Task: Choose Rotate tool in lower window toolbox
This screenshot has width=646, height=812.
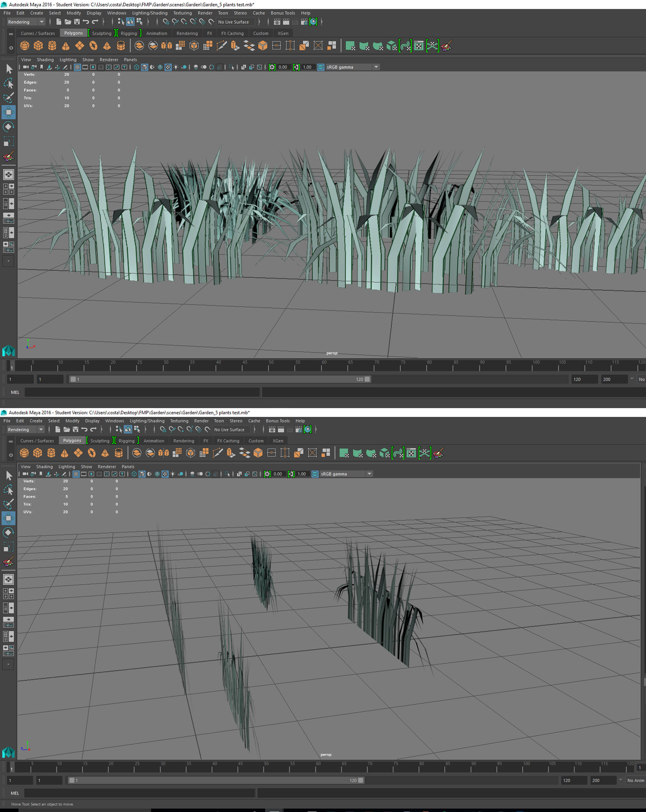Action: point(8,532)
